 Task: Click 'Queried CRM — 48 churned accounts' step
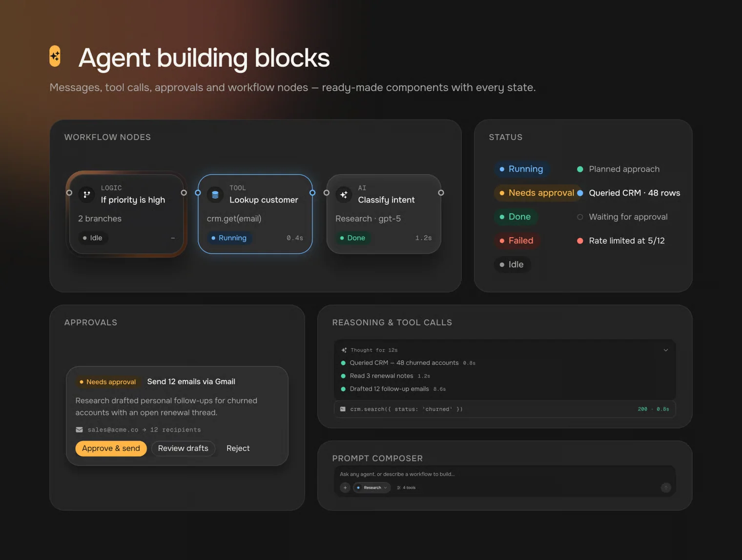[408, 363]
